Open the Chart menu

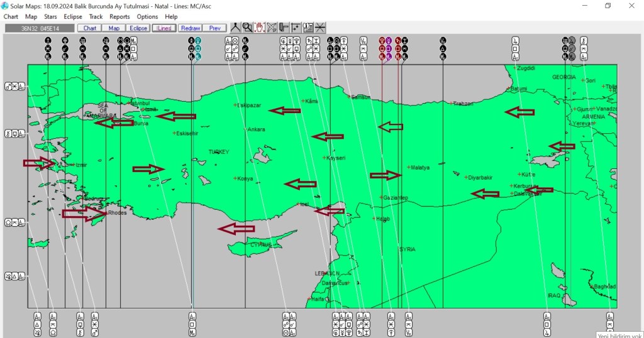(x=11, y=16)
